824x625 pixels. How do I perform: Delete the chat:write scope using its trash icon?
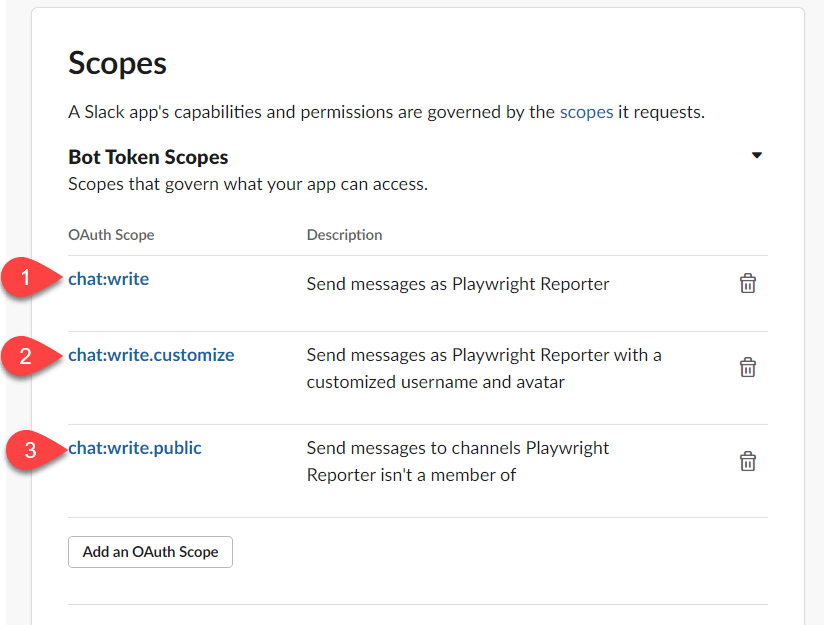pos(747,283)
